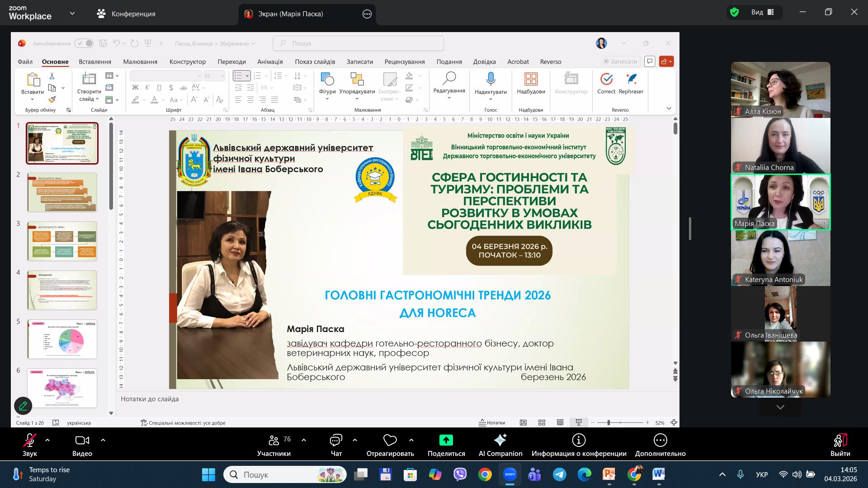Click the More button in Zoom toolbar
Screen dimensions: 868x488
(x=660, y=441)
